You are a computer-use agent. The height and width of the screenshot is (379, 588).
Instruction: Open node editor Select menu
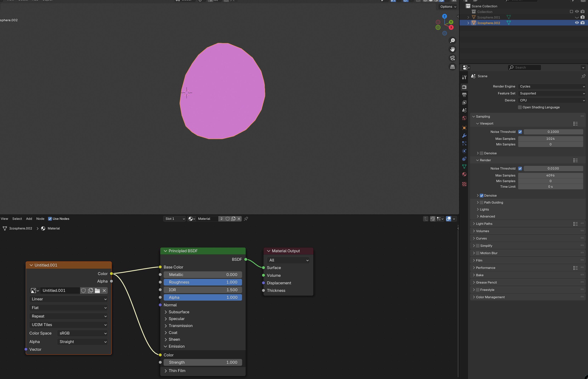[17, 219]
